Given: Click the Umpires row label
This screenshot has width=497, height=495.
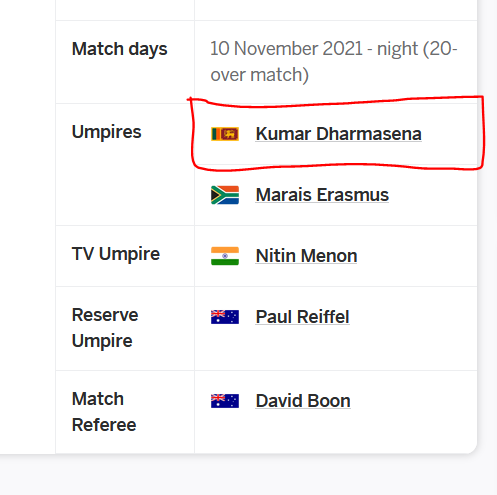Looking at the screenshot, I should click(107, 132).
